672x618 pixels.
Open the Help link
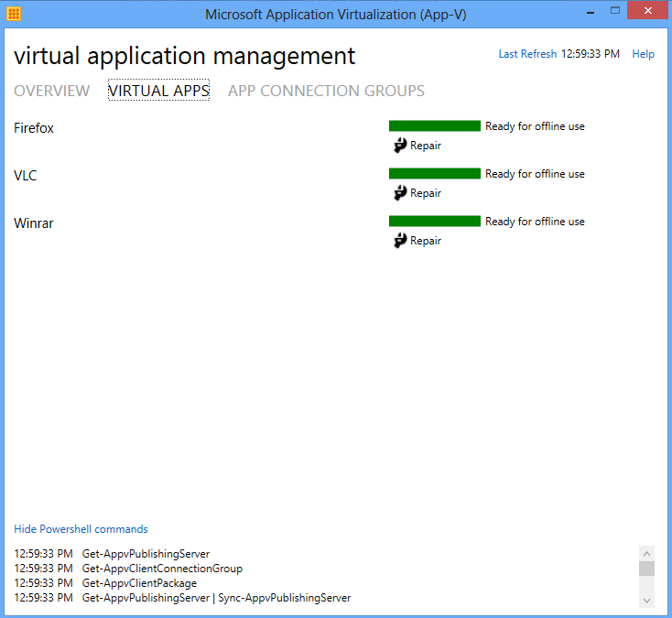click(643, 54)
